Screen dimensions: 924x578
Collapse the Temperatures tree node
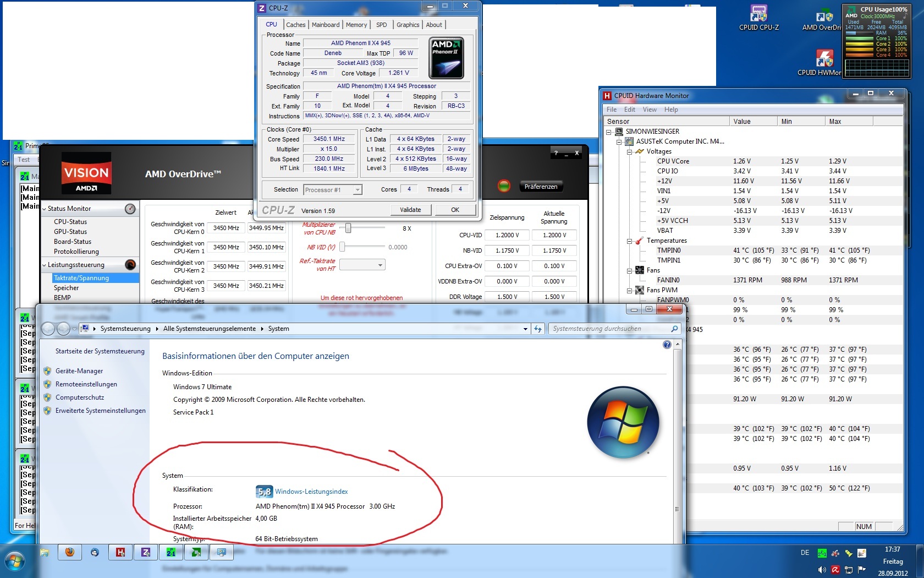[630, 241]
